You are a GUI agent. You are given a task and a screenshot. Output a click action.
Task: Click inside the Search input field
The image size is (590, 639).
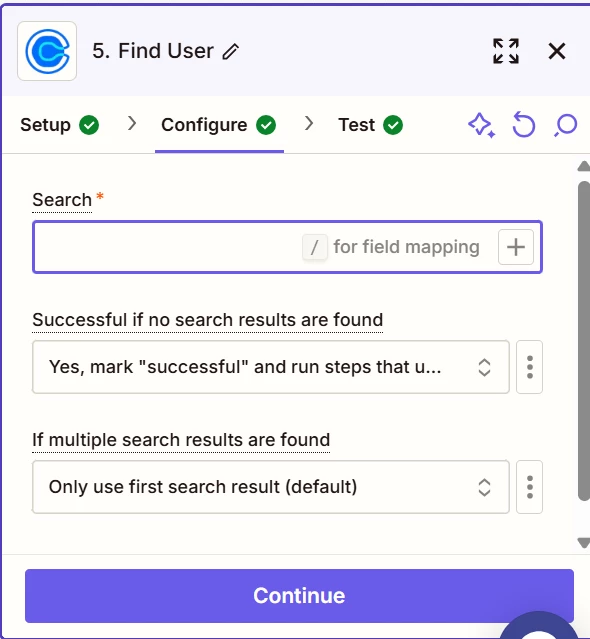(x=167, y=247)
